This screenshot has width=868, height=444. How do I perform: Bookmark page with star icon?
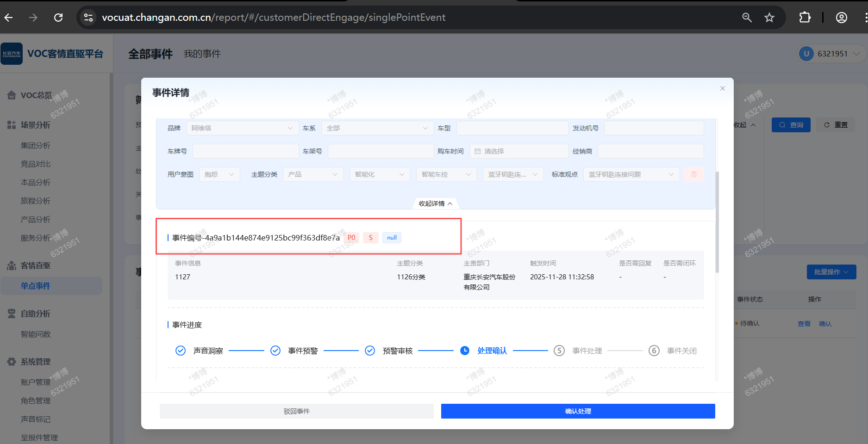tap(769, 18)
